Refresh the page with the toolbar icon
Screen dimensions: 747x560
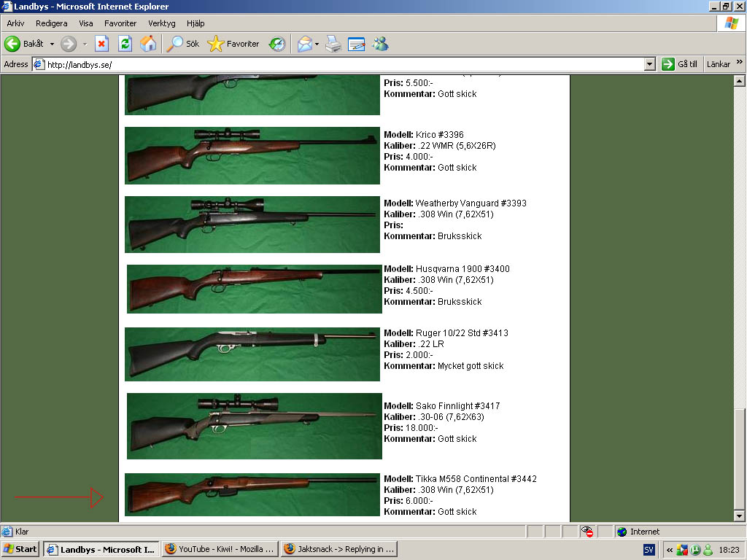coord(125,44)
